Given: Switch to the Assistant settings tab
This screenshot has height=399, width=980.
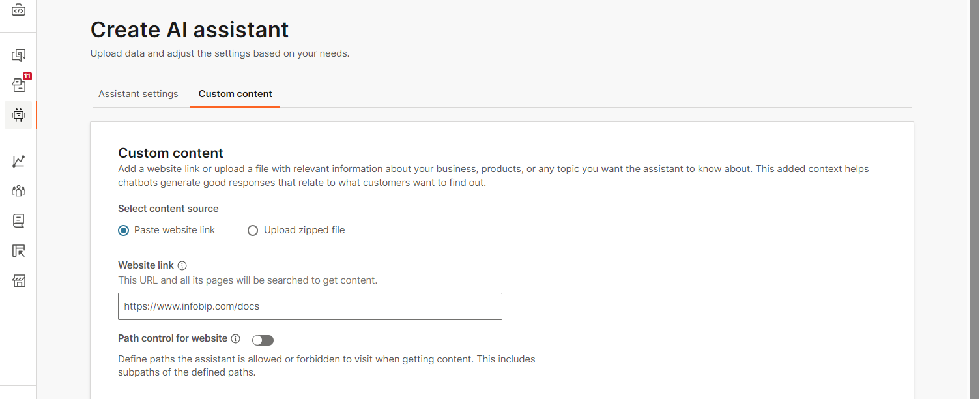Looking at the screenshot, I should pos(138,94).
